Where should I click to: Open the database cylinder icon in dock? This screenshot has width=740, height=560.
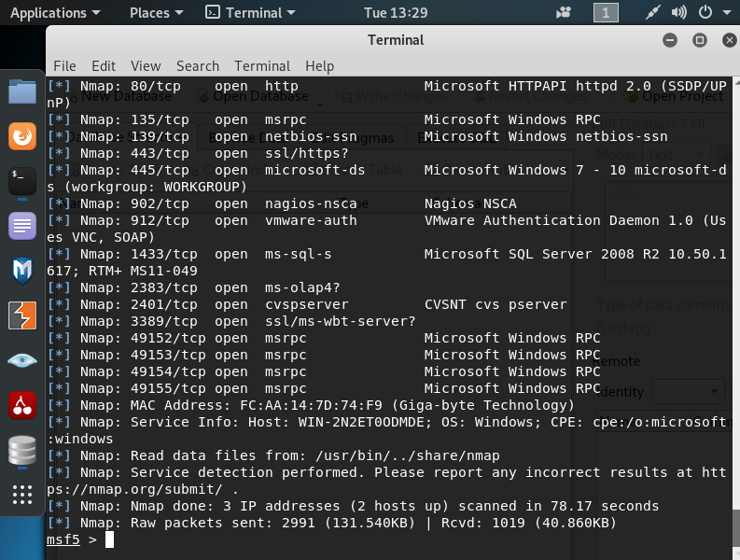coord(22,451)
